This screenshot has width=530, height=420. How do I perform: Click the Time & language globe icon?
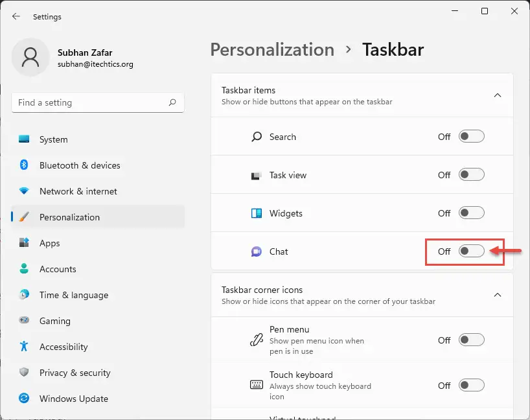(x=24, y=294)
